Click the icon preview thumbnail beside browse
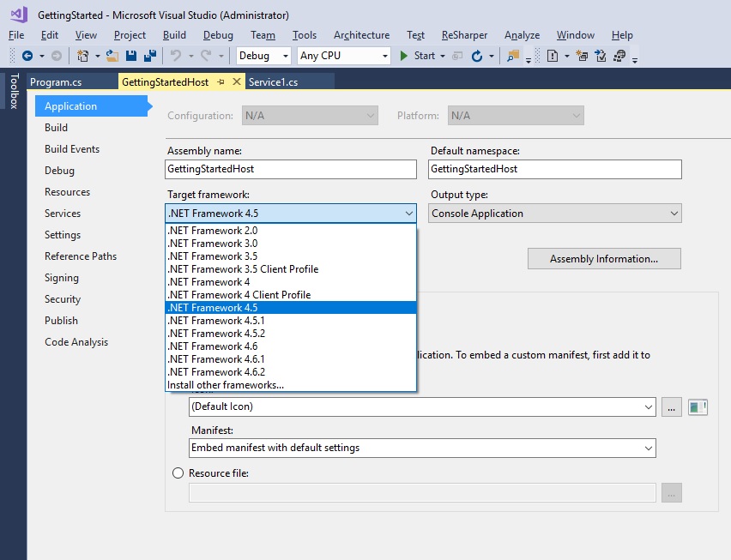The height and width of the screenshot is (560, 731). [x=698, y=406]
